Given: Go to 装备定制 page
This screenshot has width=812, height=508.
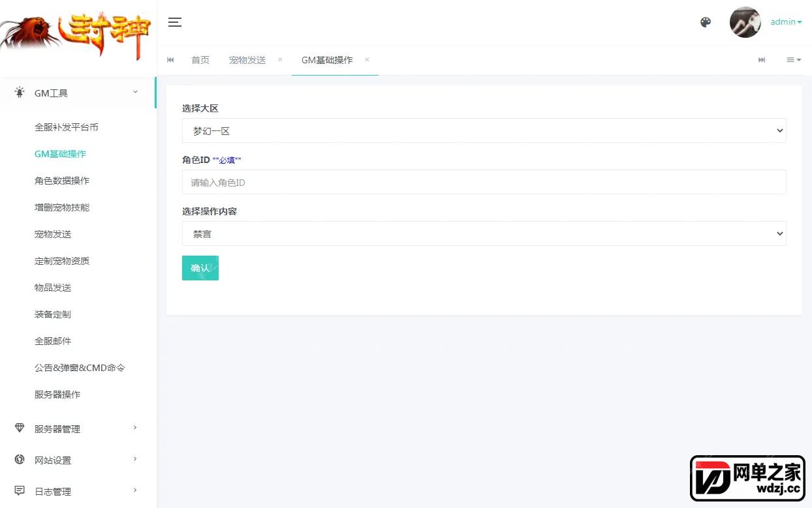Looking at the screenshot, I should coord(53,314).
